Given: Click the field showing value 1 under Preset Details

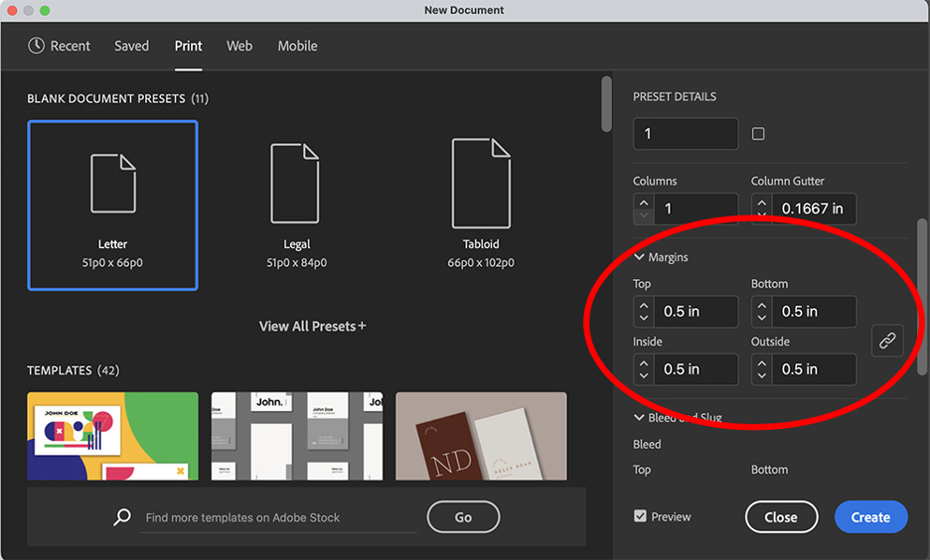Looking at the screenshot, I should click(x=686, y=134).
